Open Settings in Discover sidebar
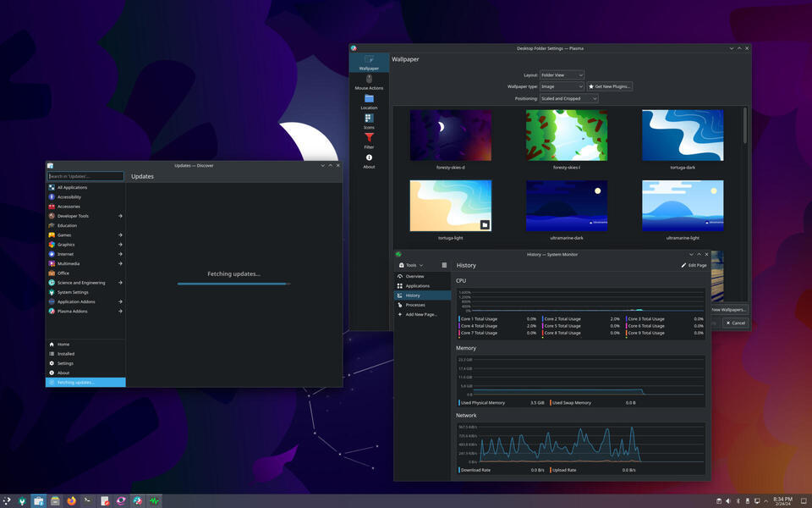Image resolution: width=812 pixels, height=508 pixels. click(x=85, y=363)
